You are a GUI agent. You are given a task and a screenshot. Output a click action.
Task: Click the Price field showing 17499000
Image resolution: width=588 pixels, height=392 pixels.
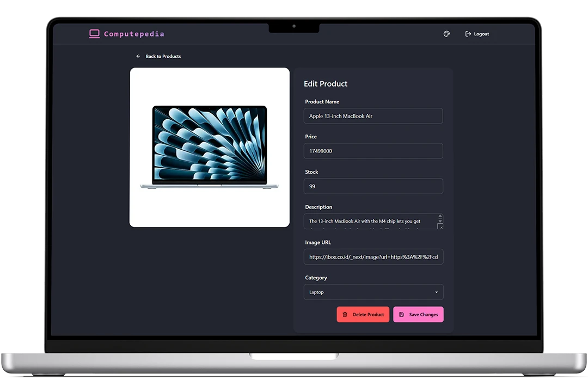click(x=373, y=151)
